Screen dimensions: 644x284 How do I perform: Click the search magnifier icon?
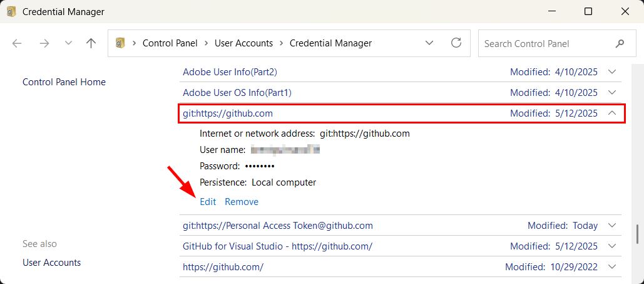pos(620,44)
